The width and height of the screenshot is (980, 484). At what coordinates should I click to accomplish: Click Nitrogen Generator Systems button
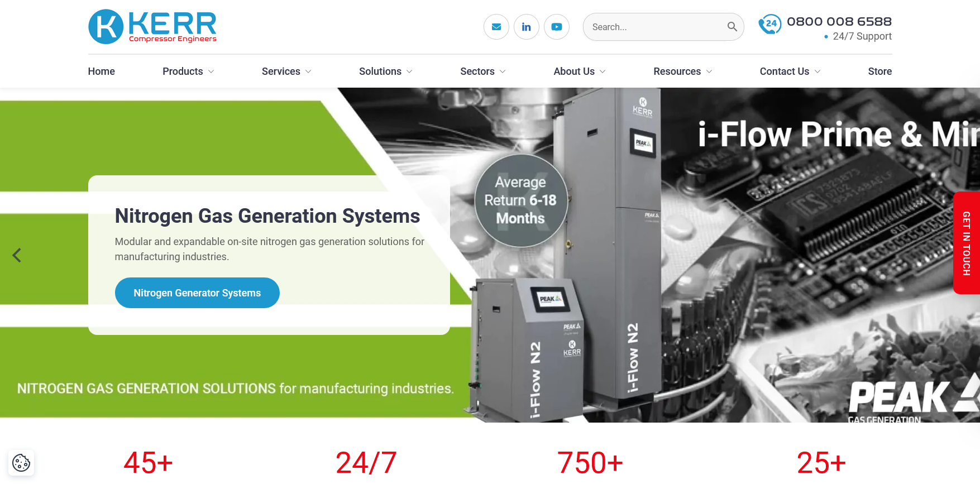197,293
